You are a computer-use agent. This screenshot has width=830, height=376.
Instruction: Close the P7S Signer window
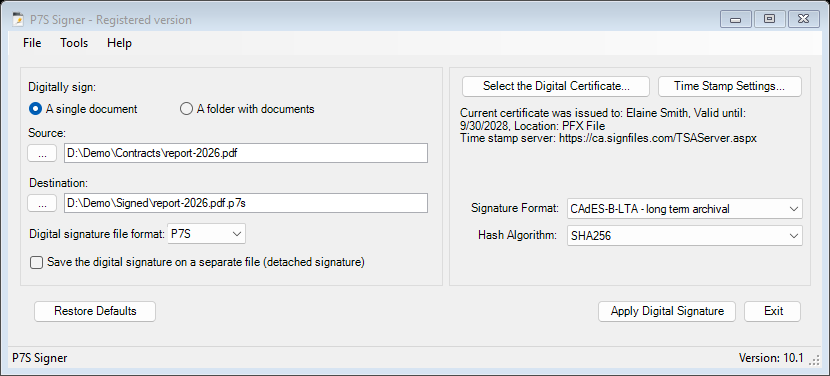point(804,20)
